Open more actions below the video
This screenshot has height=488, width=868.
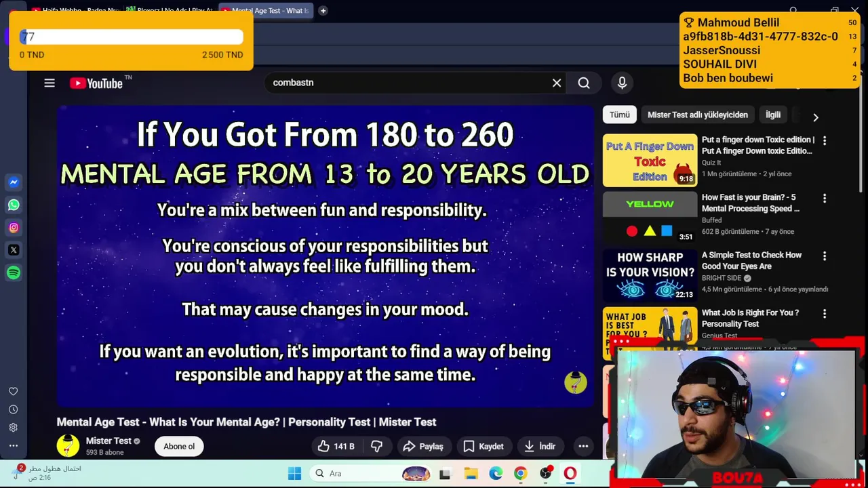[583, 446]
